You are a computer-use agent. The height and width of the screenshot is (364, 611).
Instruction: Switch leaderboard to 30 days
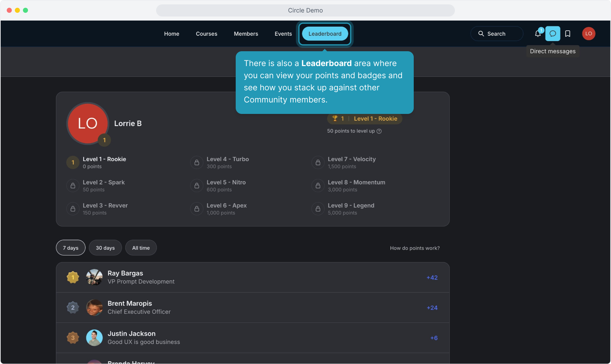[105, 248]
